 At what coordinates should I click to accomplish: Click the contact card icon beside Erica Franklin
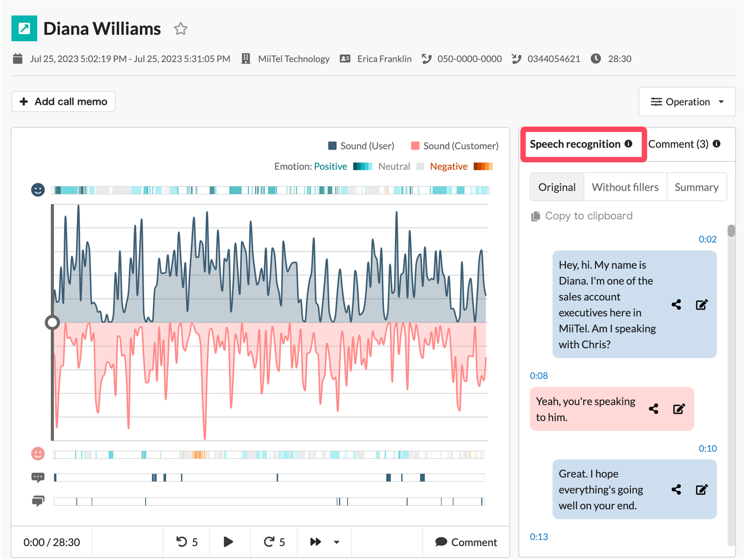pyautogui.click(x=345, y=59)
